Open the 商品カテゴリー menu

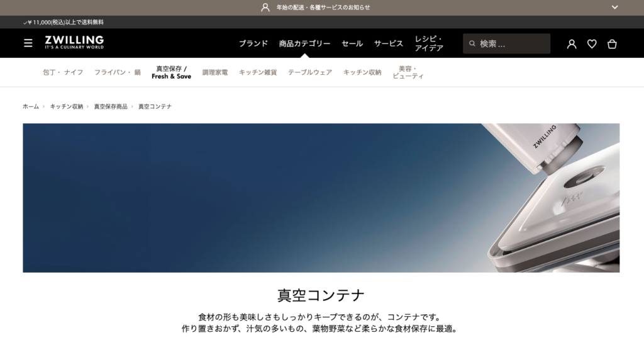[x=305, y=43]
